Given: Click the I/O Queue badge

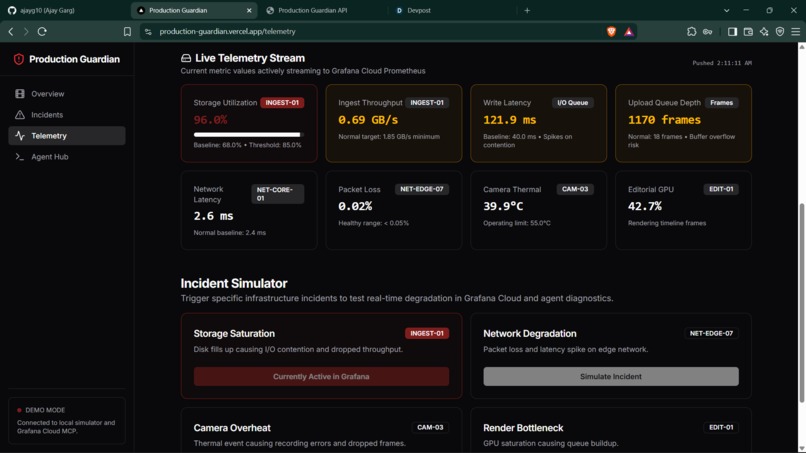Looking at the screenshot, I should click(573, 103).
